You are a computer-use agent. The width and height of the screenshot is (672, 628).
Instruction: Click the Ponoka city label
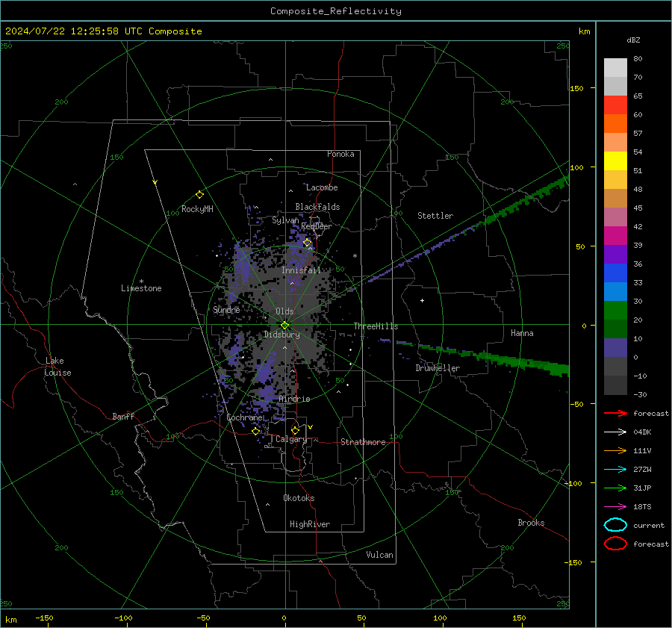[x=340, y=154]
